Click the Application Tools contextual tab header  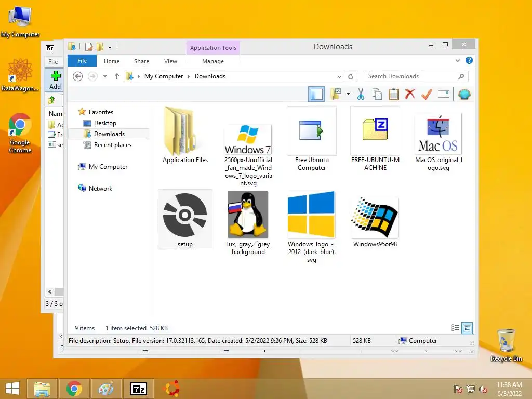[213, 48]
